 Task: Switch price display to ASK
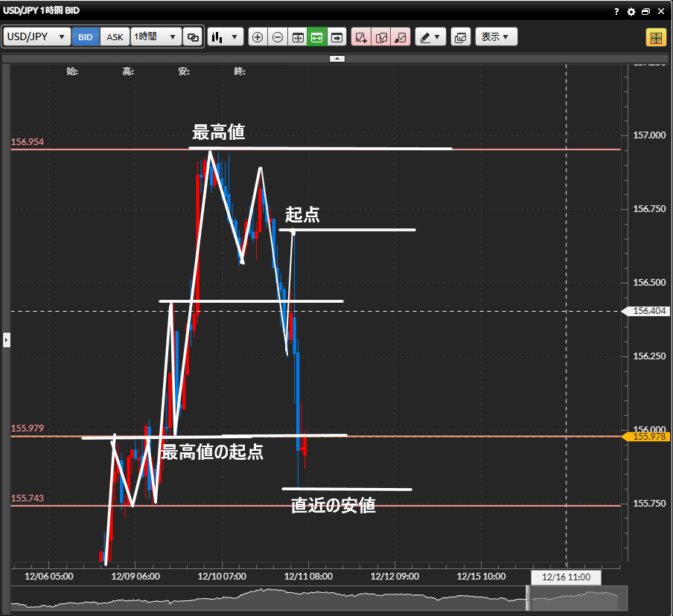click(115, 37)
